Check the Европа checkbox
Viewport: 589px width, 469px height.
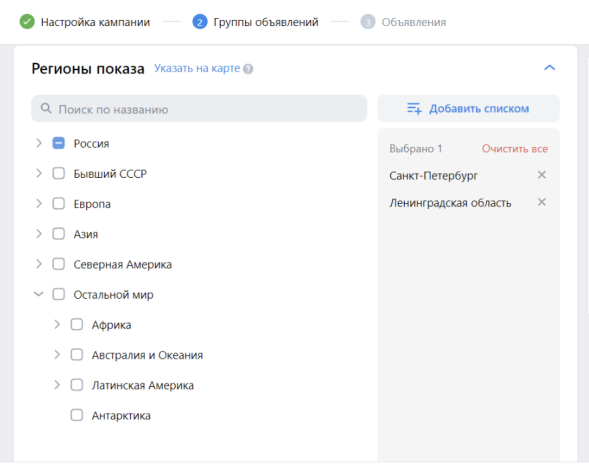(59, 204)
